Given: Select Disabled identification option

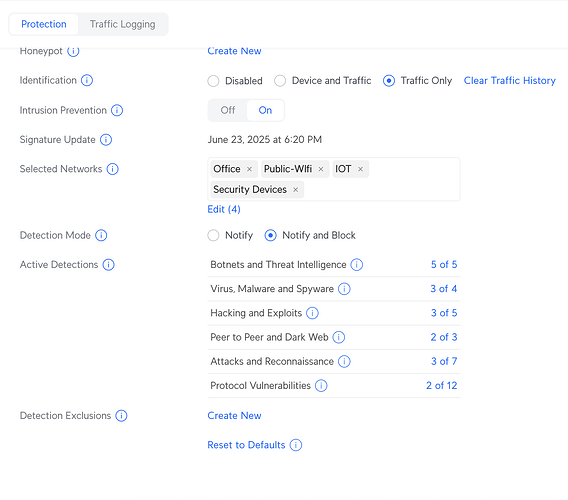Looking at the screenshot, I should pos(213,81).
